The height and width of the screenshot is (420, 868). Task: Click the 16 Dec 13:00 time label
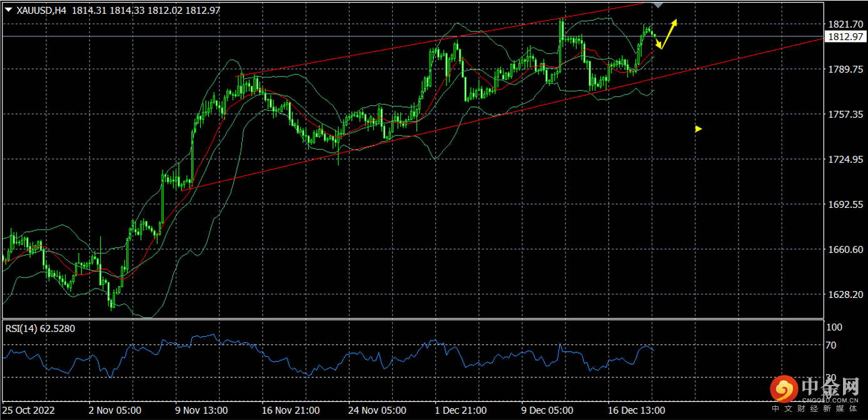(x=637, y=411)
